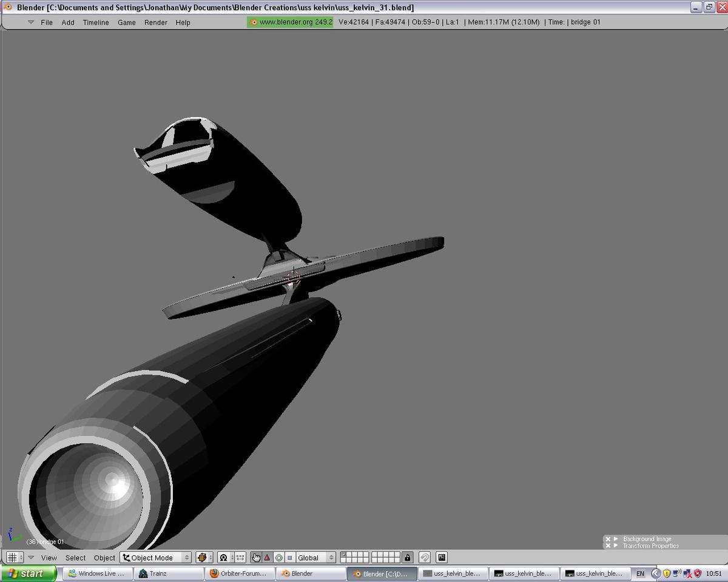Image resolution: width=728 pixels, height=582 pixels.
Task: Collapse the top header menus triangle
Action: point(31,22)
